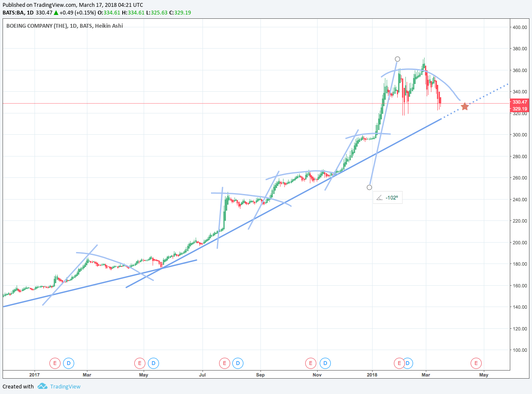This screenshot has height=394, width=532.
Task: Select the lower circle handle of angle line
Action: click(x=369, y=187)
